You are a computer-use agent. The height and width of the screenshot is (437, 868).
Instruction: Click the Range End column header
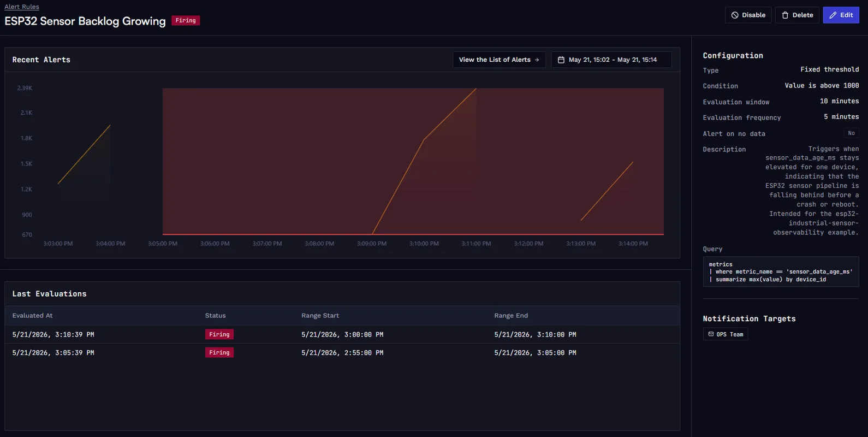(511, 315)
